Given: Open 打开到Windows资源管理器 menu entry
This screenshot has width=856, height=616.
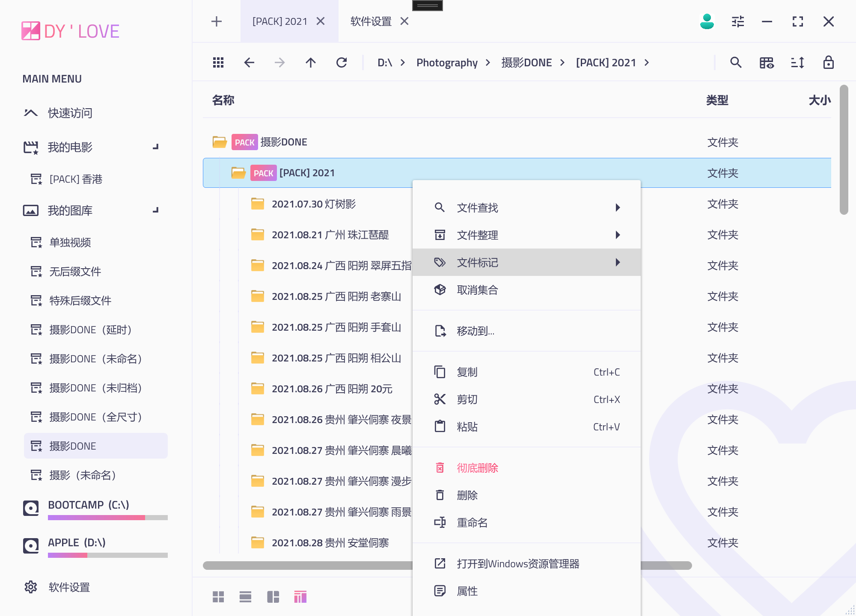Looking at the screenshot, I should (526, 563).
